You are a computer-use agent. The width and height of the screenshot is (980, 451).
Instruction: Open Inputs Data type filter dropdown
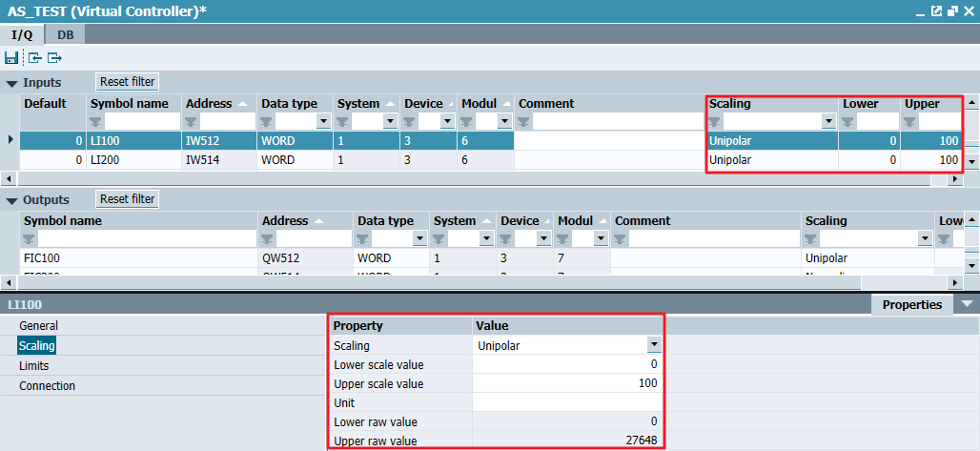click(x=324, y=121)
